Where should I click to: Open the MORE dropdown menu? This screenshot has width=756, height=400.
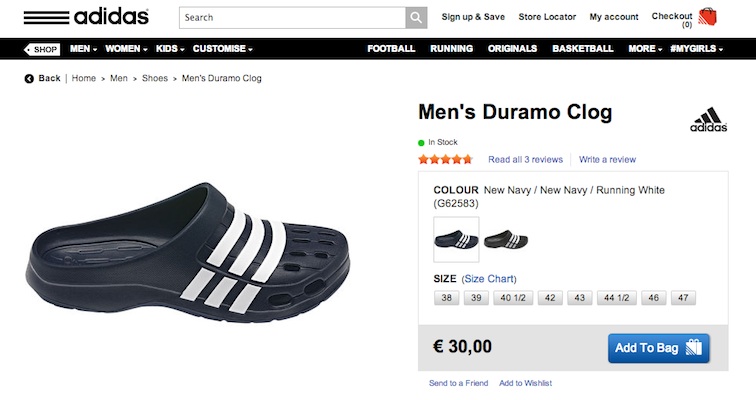pos(645,49)
